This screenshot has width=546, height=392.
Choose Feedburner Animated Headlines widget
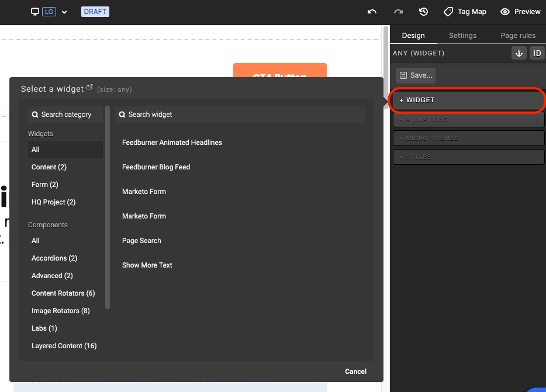[x=172, y=143]
